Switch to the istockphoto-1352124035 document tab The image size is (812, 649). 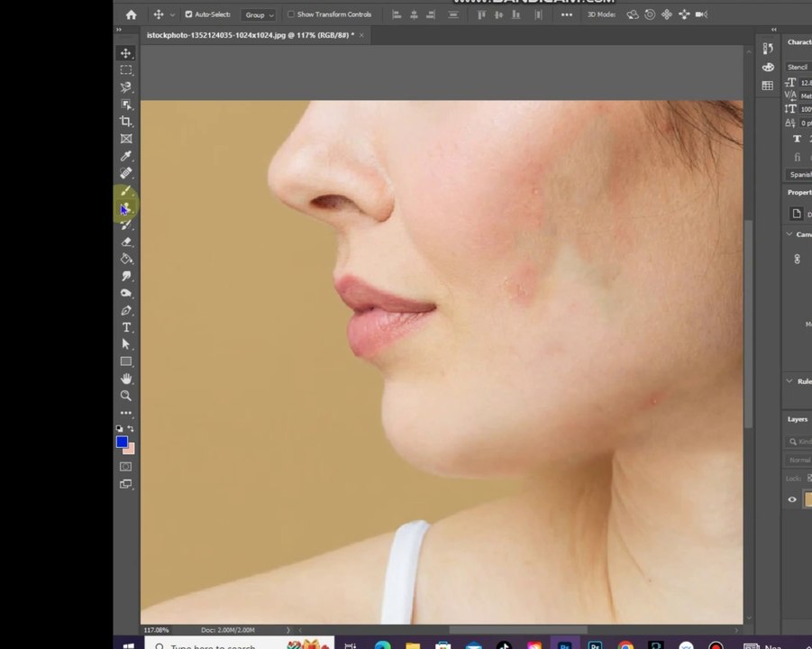(251, 35)
